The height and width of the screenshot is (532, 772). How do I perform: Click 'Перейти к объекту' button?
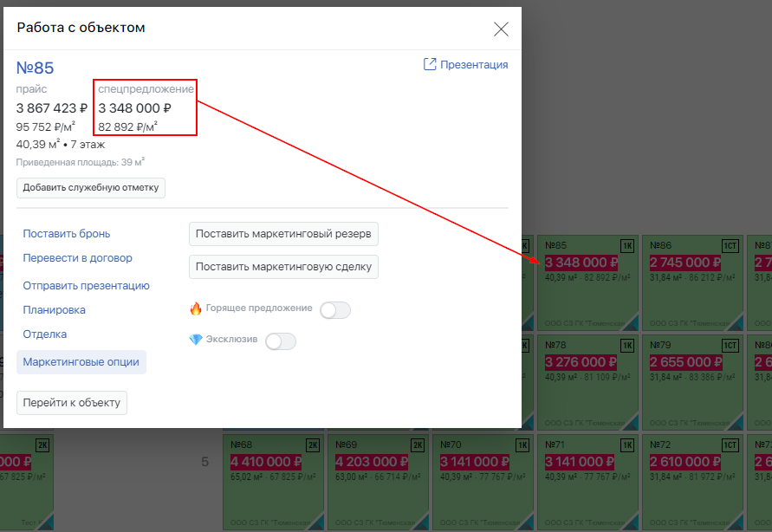pos(72,403)
